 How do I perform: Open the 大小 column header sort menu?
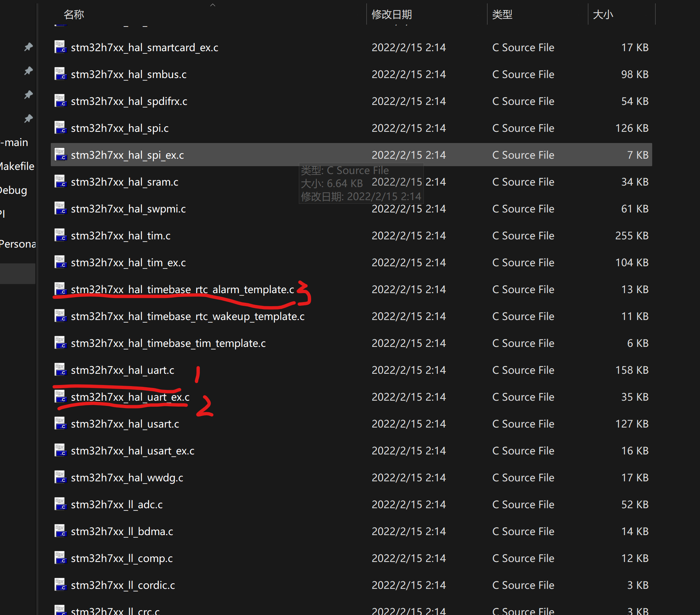[603, 14]
